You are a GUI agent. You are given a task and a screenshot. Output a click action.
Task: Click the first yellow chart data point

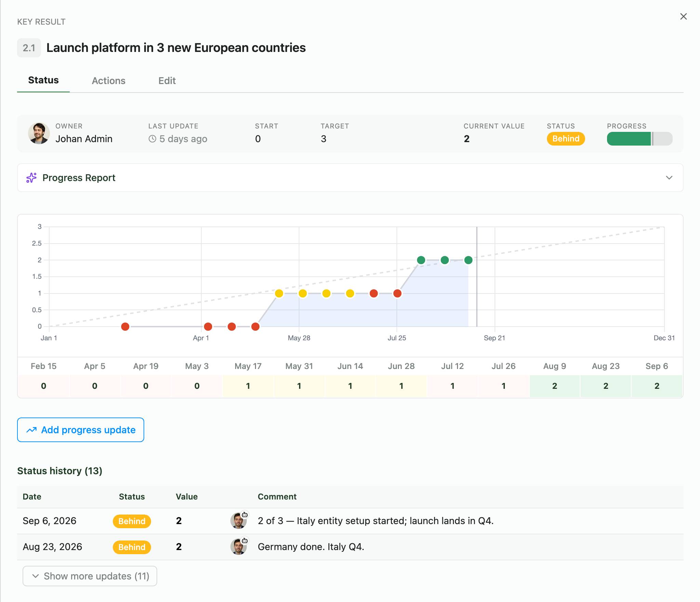coord(279,293)
